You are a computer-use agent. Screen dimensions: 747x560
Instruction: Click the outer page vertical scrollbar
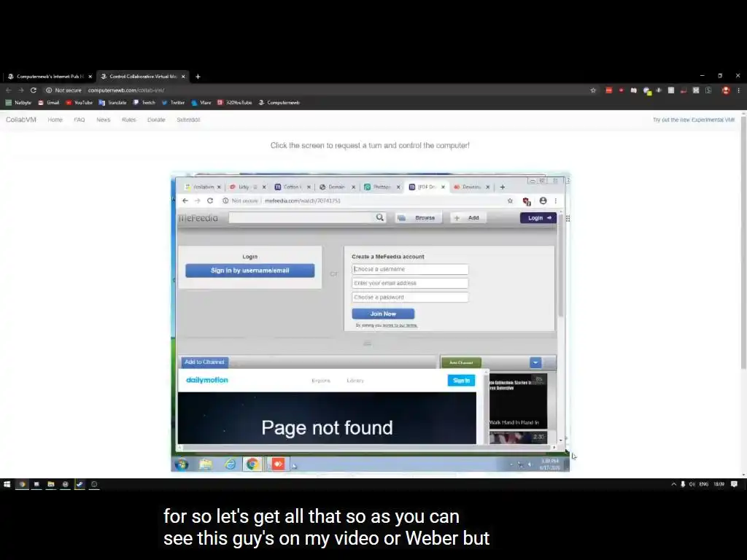(743, 243)
